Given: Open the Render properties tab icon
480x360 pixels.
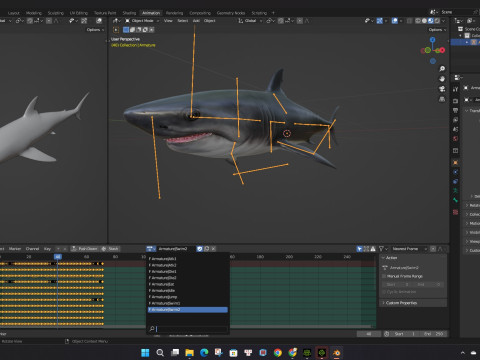Looking at the screenshot, I should 455,101.
